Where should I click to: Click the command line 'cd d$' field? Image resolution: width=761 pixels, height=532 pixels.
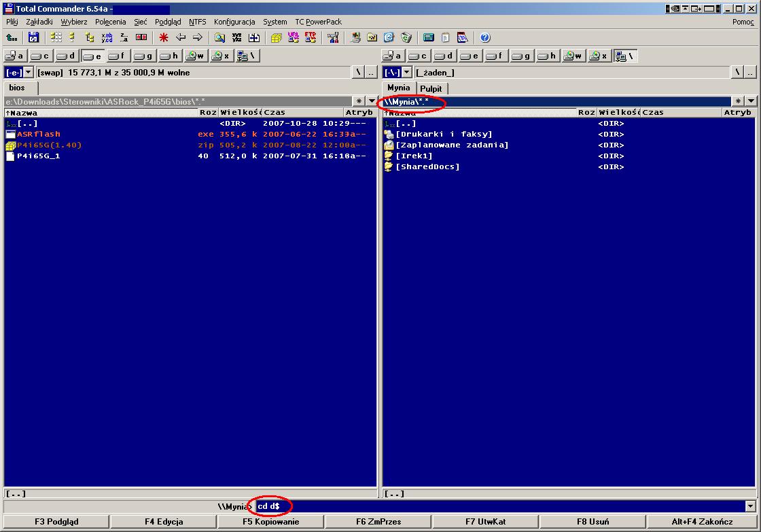tap(500, 506)
